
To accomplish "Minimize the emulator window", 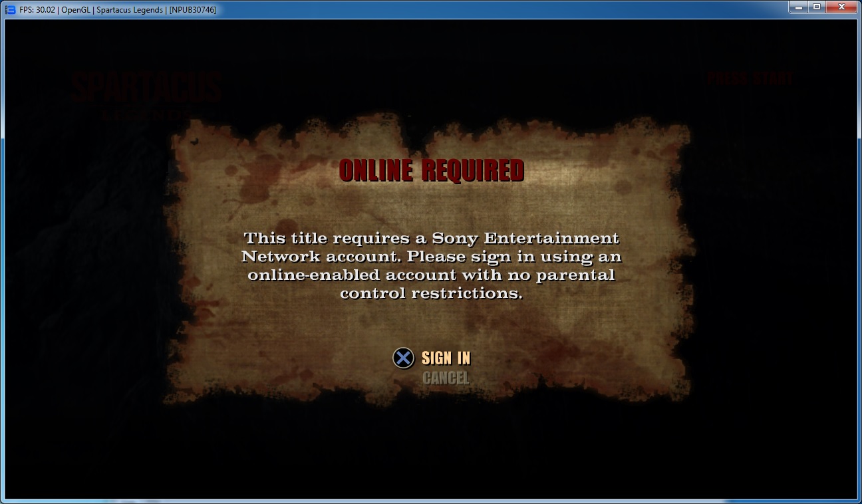I will pyautogui.click(x=799, y=7).
